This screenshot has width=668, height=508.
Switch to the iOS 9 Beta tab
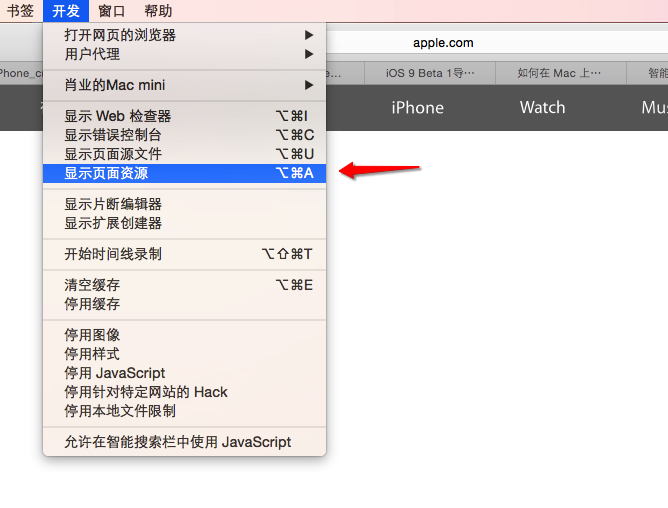pyautogui.click(x=430, y=73)
